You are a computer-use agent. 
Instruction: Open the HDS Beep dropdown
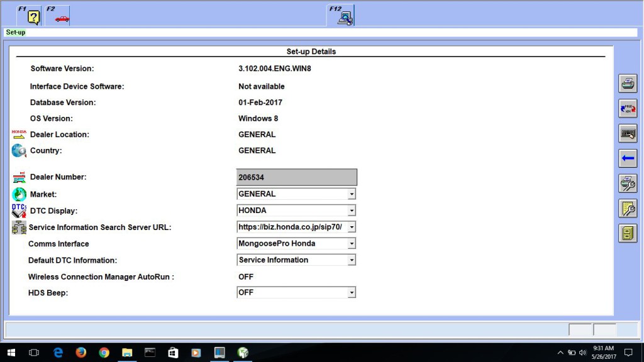click(352, 292)
